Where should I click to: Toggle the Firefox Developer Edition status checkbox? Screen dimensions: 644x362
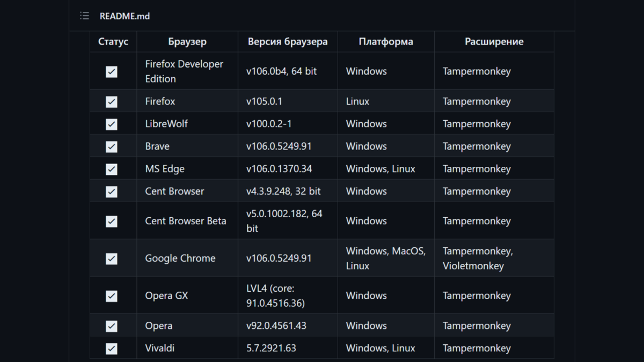click(x=112, y=71)
